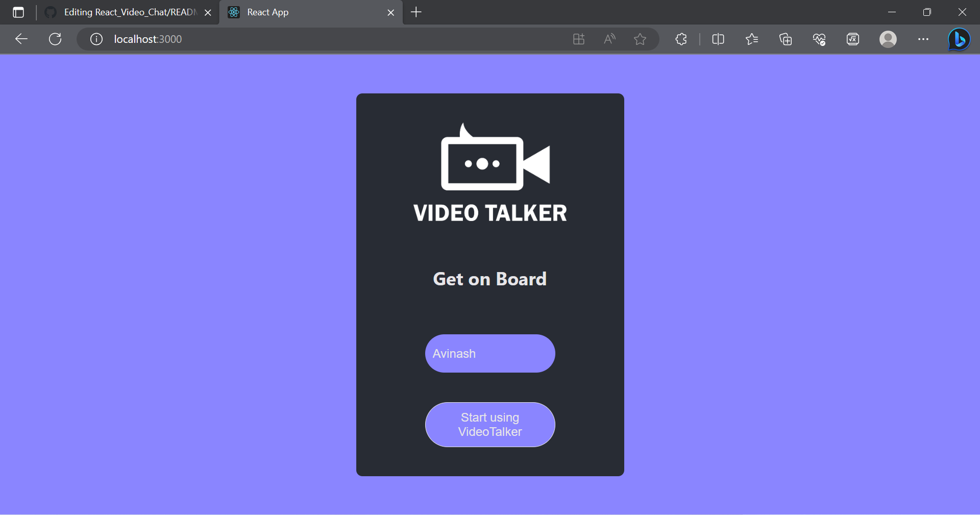The width and height of the screenshot is (980, 515).
Task: Open a new browser tab
Action: click(x=416, y=12)
